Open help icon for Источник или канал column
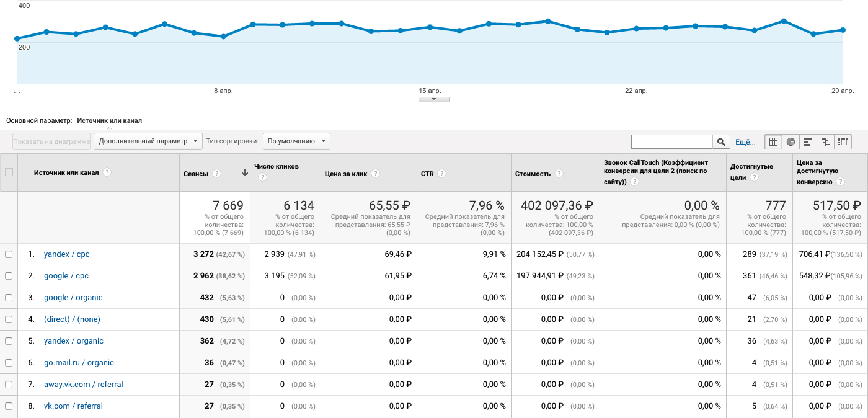 point(107,172)
